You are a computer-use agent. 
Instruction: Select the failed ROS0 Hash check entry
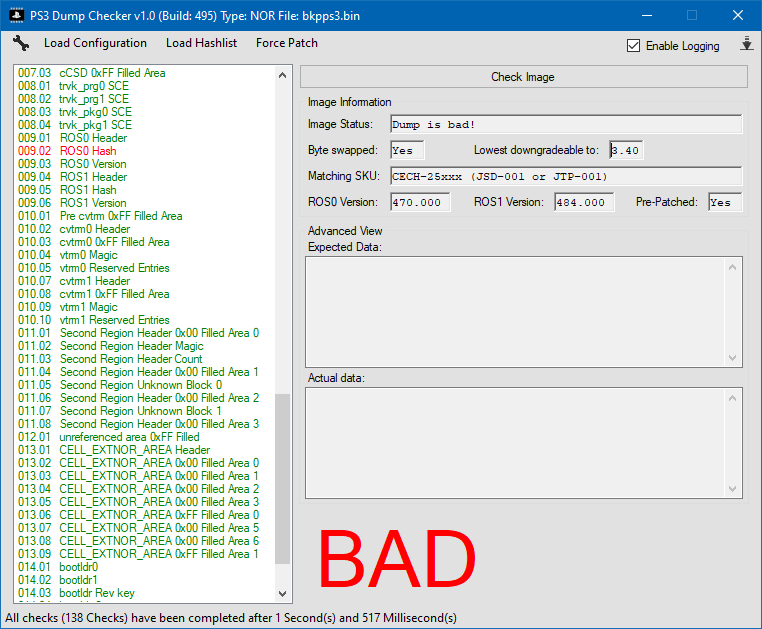pyautogui.click(x=88, y=151)
